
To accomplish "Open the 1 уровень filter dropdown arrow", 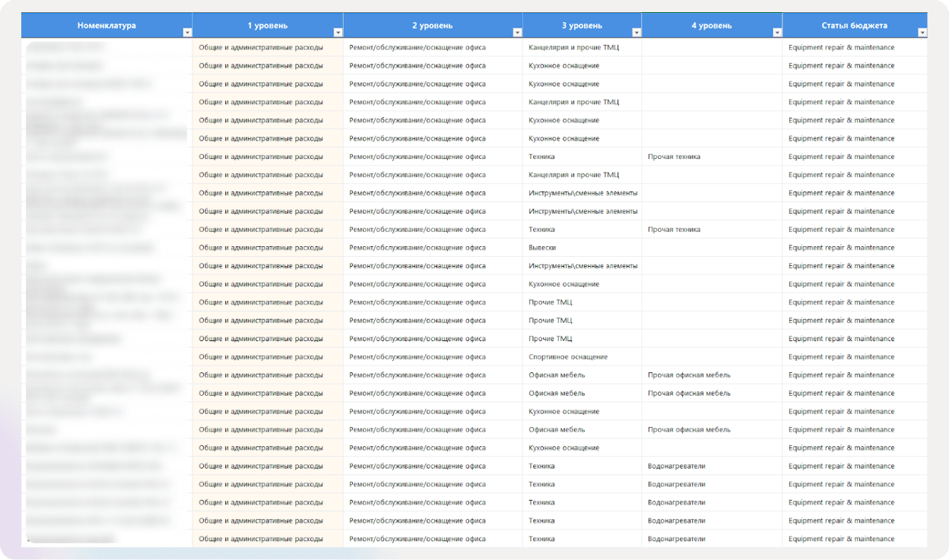I will 338,33.
